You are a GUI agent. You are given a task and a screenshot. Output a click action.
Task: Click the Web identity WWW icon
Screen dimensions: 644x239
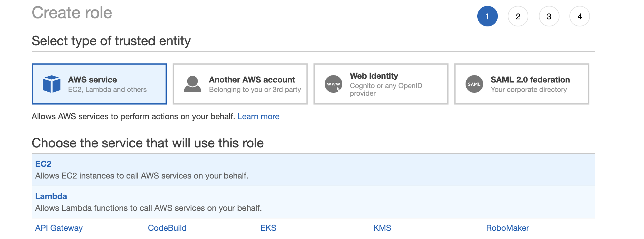point(333,84)
